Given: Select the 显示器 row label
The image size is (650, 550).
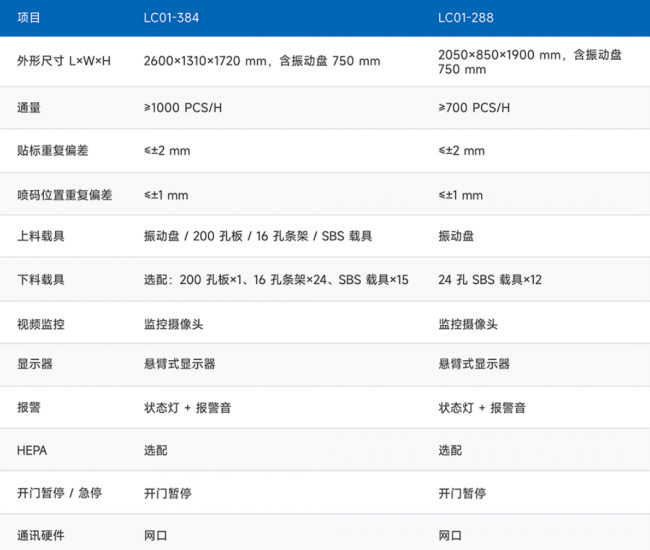Looking at the screenshot, I should click(x=35, y=364).
